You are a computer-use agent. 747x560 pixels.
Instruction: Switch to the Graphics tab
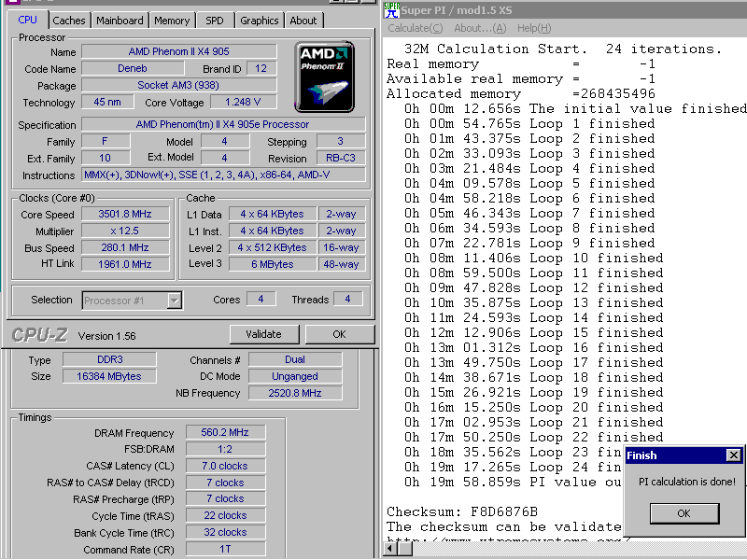[x=260, y=21]
